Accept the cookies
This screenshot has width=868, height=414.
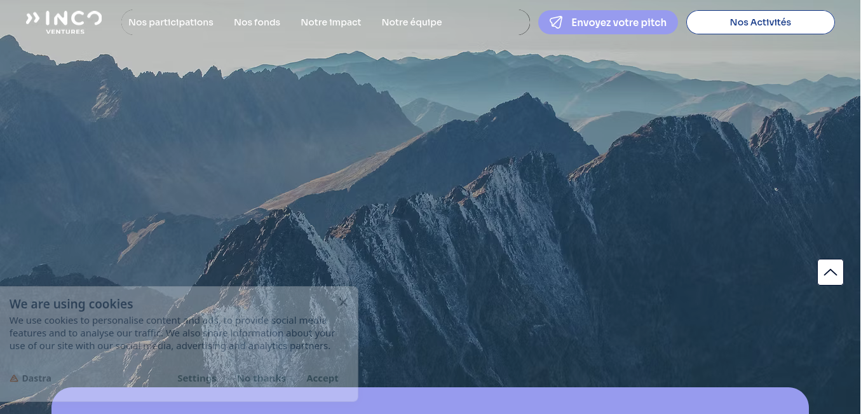(322, 378)
